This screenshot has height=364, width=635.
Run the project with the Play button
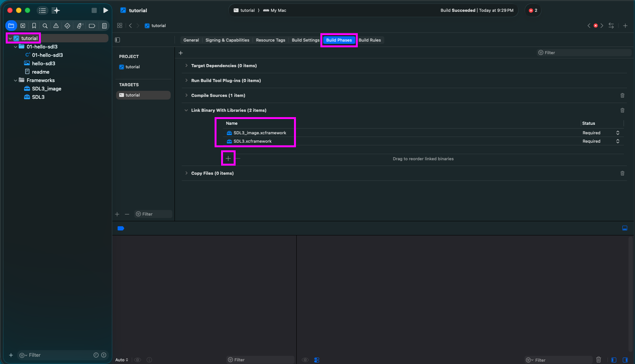coord(106,10)
